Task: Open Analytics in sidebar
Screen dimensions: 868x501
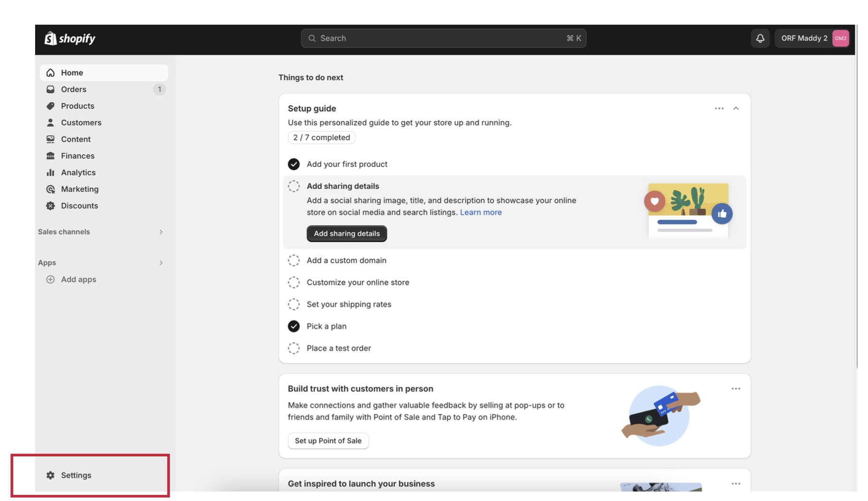Action: point(104,172)
